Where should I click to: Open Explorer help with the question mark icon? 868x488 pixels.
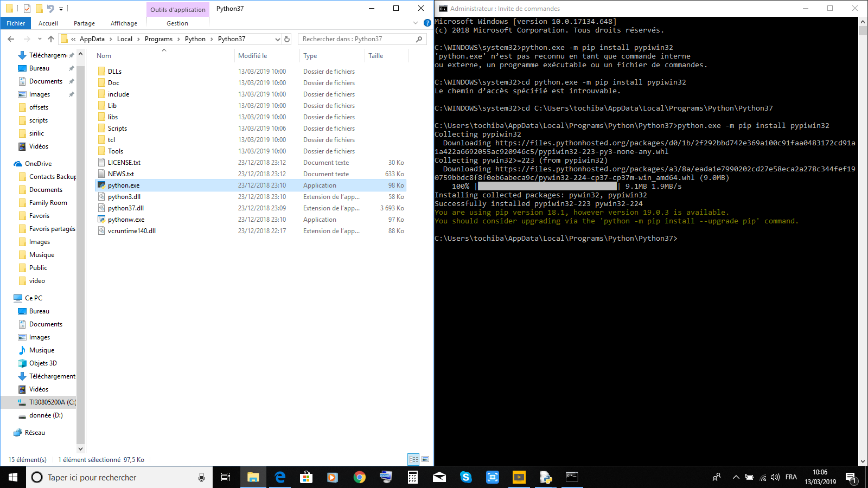pyautogui.click(x=427, y=23)
